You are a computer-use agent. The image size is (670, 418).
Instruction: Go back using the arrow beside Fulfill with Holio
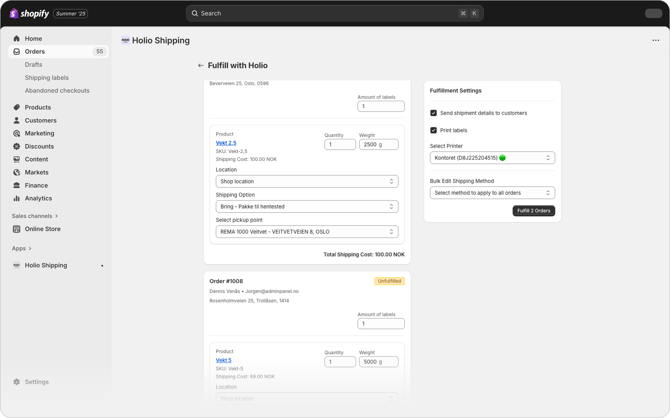(201, 66)
